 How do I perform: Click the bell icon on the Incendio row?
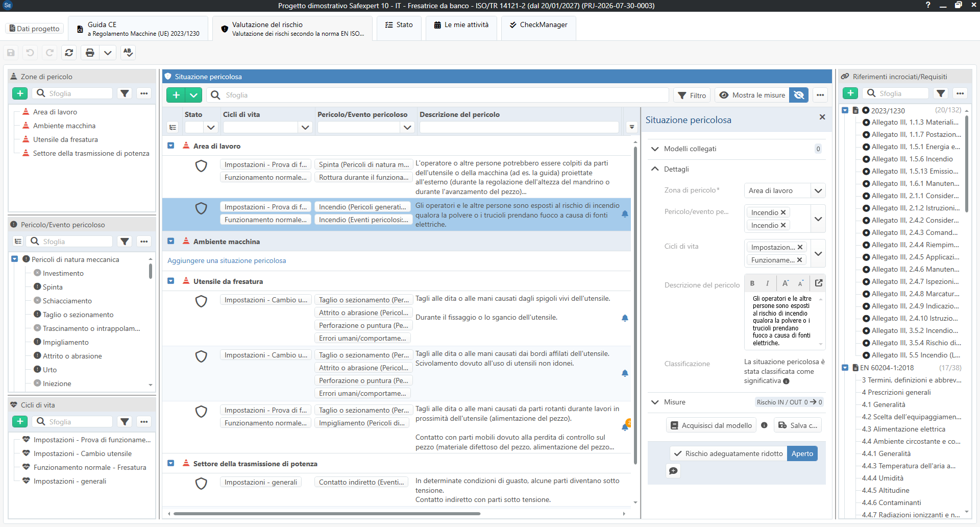pyautogui.click(x=625, y=214)
